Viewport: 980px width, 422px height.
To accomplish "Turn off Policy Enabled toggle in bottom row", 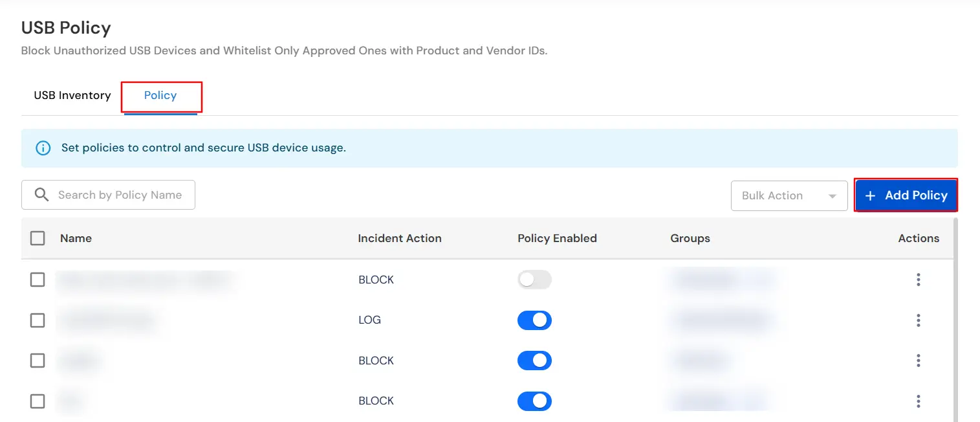I will pyautogui.click(x=534, y=401).
